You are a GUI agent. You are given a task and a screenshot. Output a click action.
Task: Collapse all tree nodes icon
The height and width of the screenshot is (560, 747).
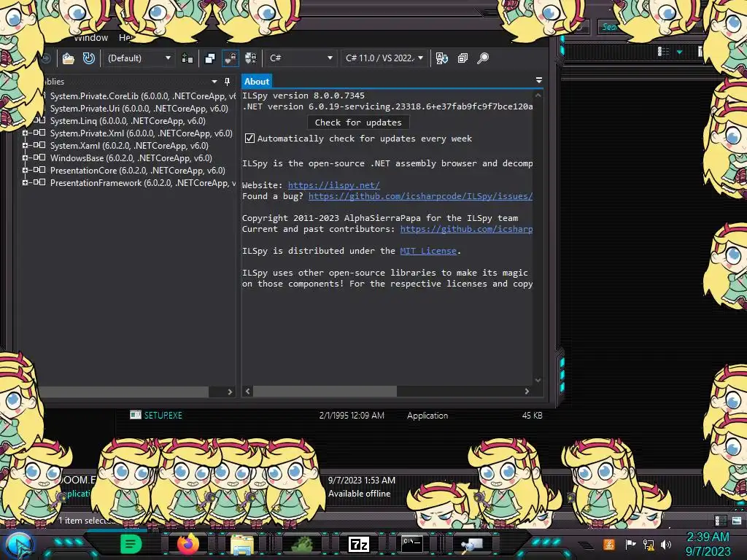(462, 58)
